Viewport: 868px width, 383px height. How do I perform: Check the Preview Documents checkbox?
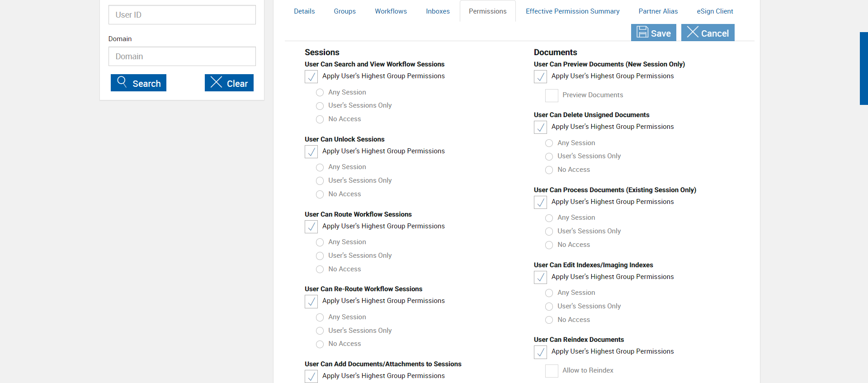(x=552, y=95)
